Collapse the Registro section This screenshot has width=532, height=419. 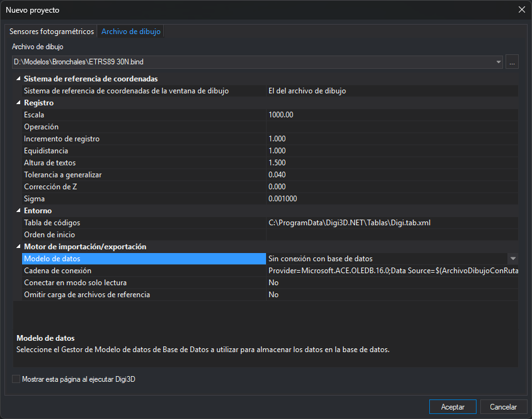[x=18, y=103]
